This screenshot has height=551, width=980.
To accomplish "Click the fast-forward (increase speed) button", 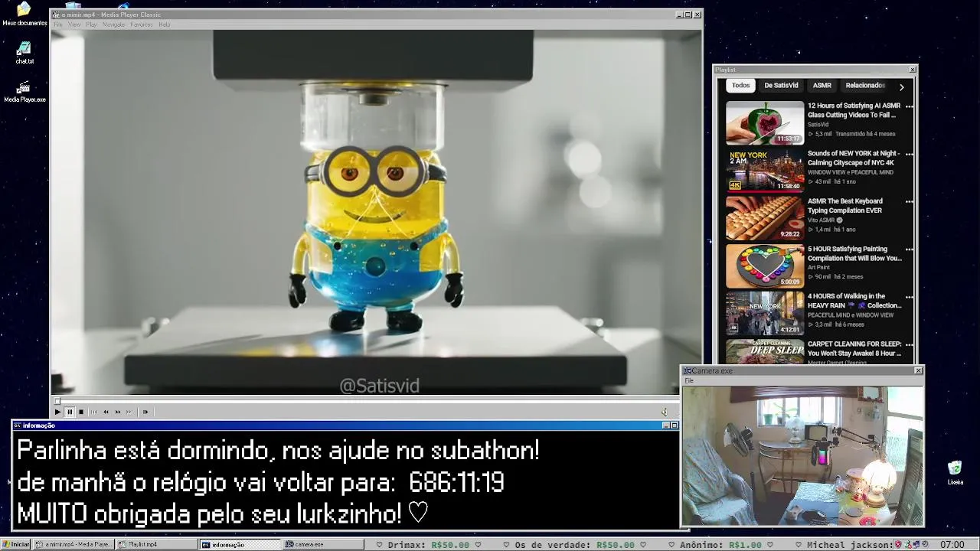I will 118,412.
